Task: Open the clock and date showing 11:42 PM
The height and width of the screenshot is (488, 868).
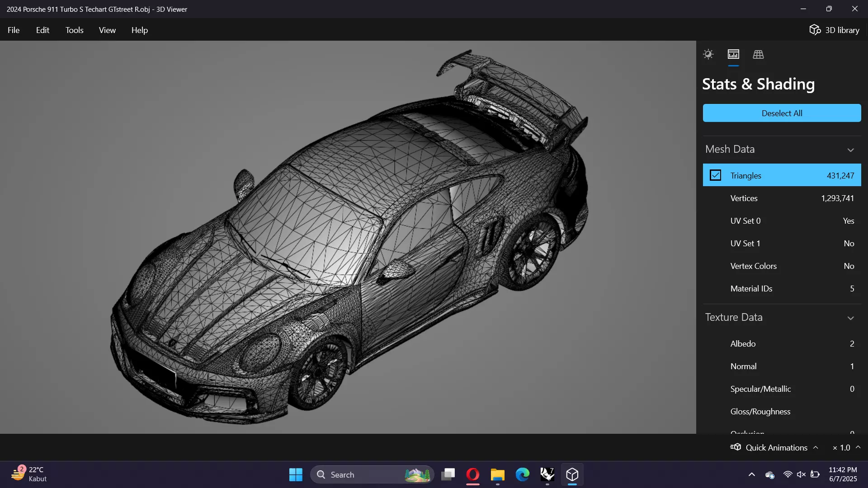Action: coord(843,474)
